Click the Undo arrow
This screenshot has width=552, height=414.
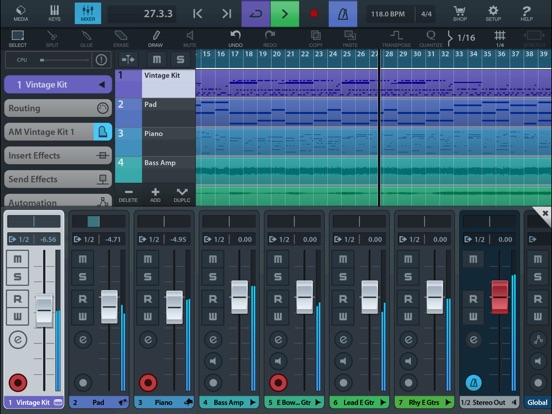point(235,39)
